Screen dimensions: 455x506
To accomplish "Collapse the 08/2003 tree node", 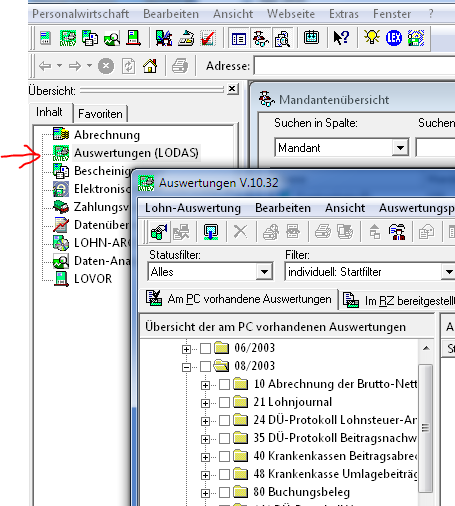I will (x=186, y=367).
